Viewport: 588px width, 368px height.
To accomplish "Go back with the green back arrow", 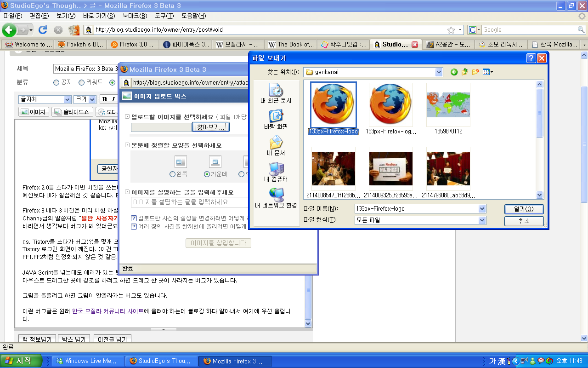I will pyautogui.click(x=9, y=30).
